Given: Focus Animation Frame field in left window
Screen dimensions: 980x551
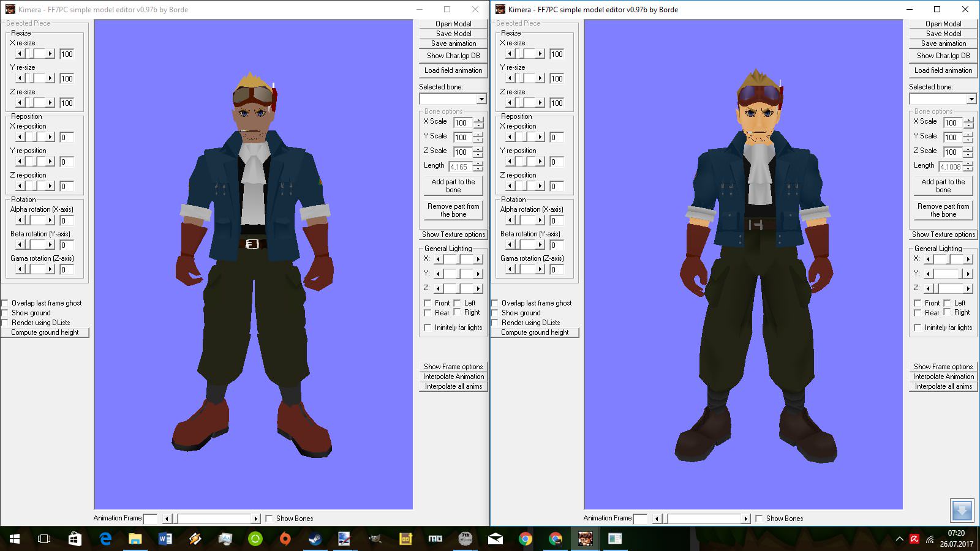Looking at the screenshot, I should [150, 519].
